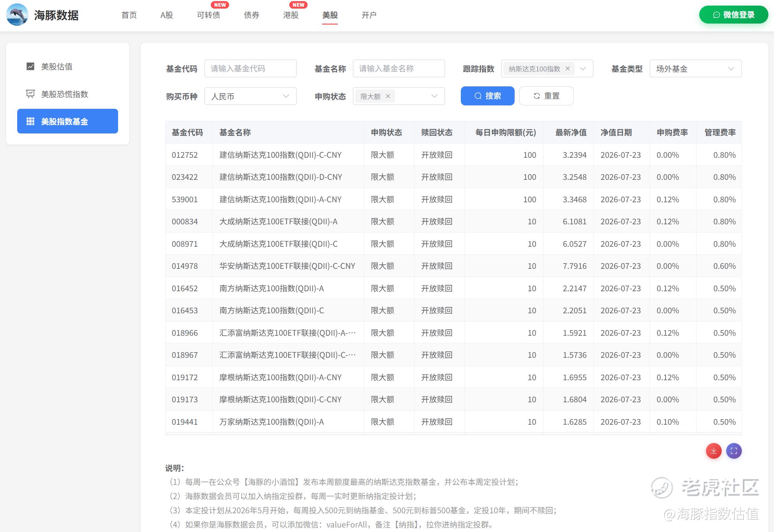Switch to the 可转债 tab
Viewport: 774px width, 532px height.
209,15
